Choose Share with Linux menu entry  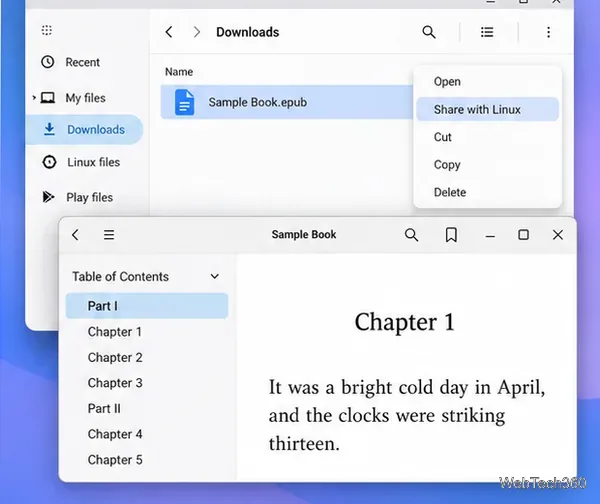488,109
